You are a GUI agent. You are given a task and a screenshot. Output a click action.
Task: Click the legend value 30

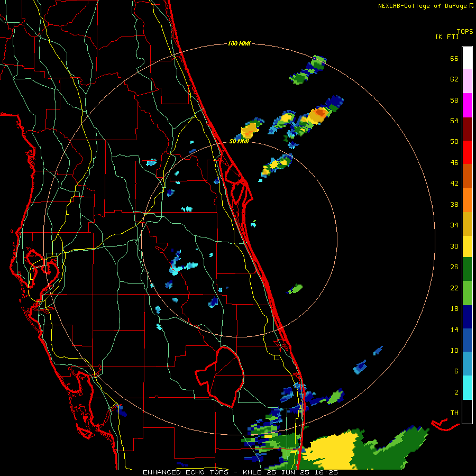pos(454,246)
